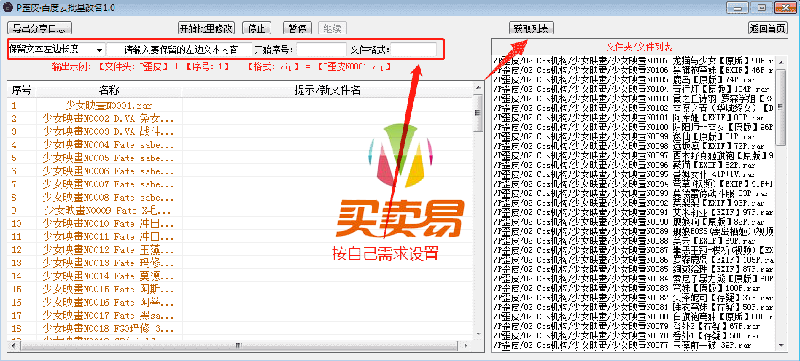Focus the file format input field

[x=414, y=49]
